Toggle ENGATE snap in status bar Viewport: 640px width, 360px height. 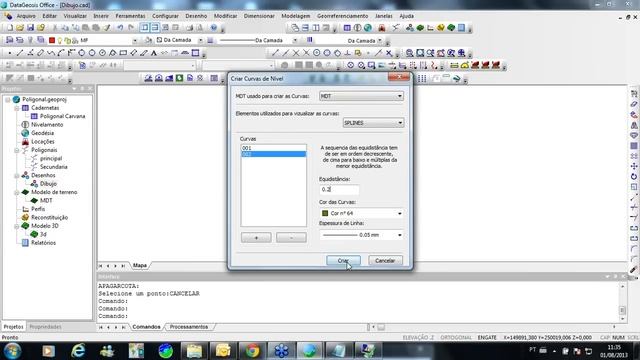[487, 338]
